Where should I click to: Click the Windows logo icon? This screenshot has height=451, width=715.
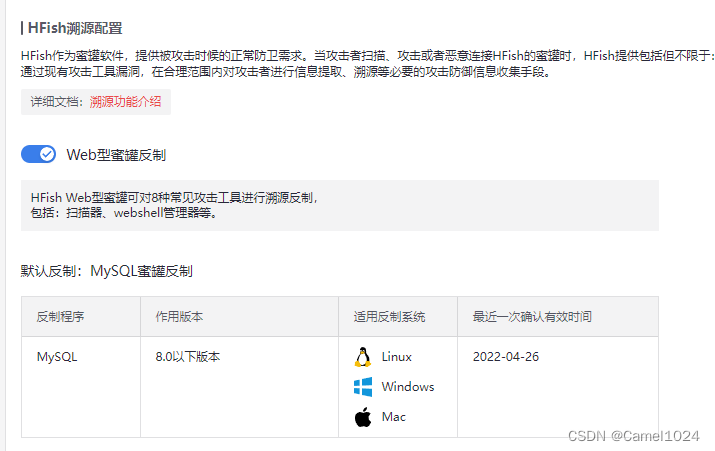(x=363, y=387)
